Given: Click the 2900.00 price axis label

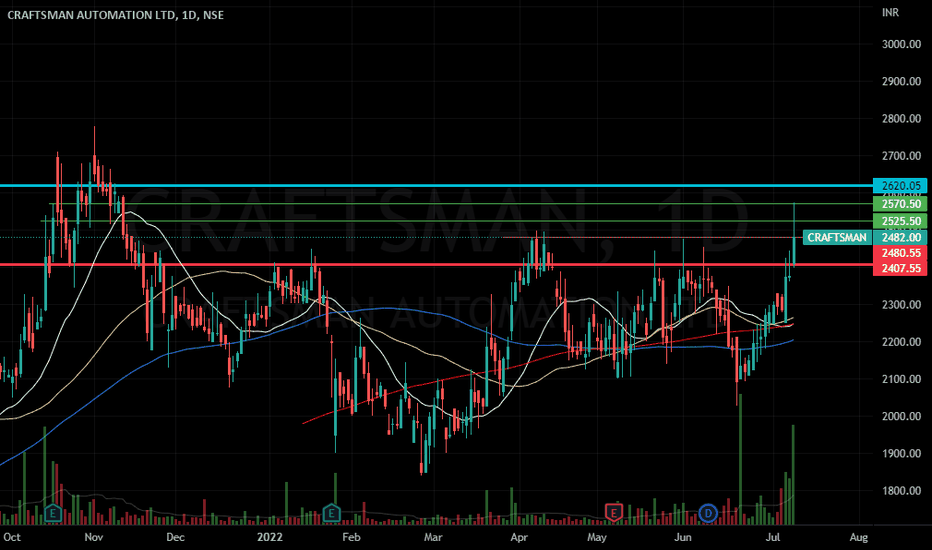Looking at the screenshot, I should pos(901,81).
